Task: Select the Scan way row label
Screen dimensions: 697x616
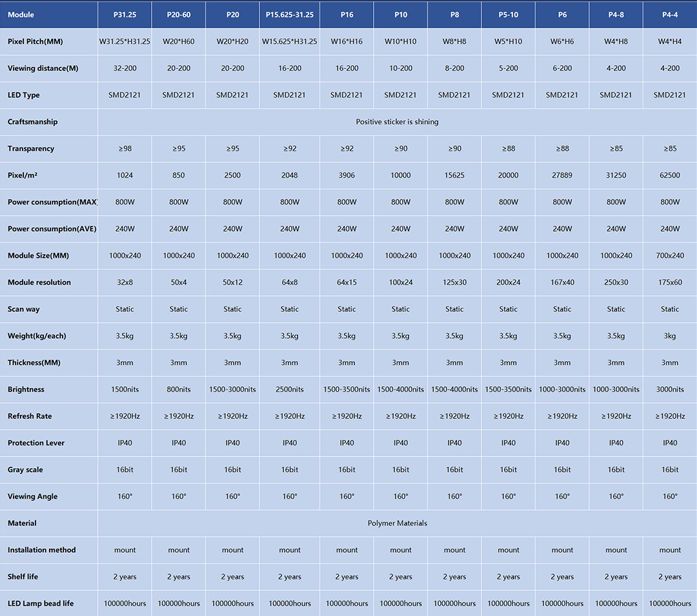Action: tap(24, 309)
